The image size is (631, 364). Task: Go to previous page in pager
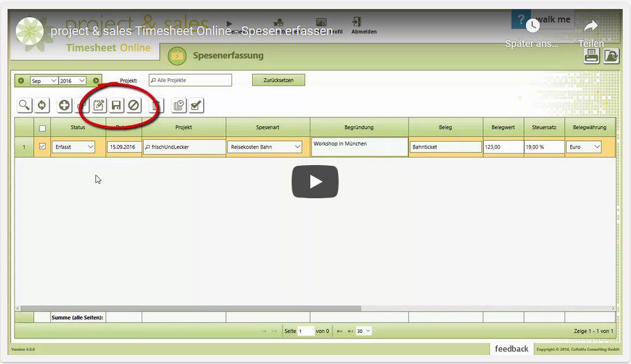click(274, 331)
